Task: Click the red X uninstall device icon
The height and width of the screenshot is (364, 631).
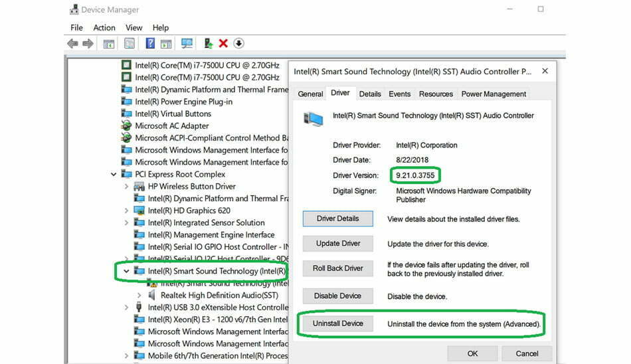Action: click(x=223, y=43)
